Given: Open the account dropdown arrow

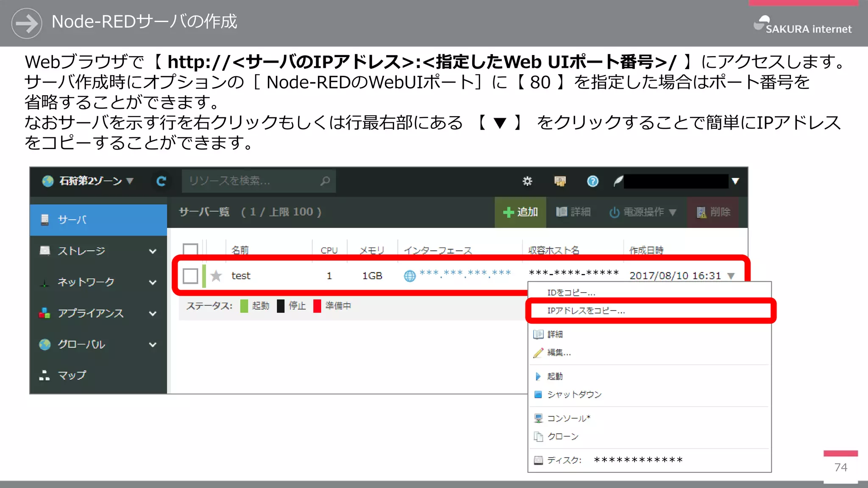Looking at the screenshot, I should pyautogui.click(x=735, y=181).
